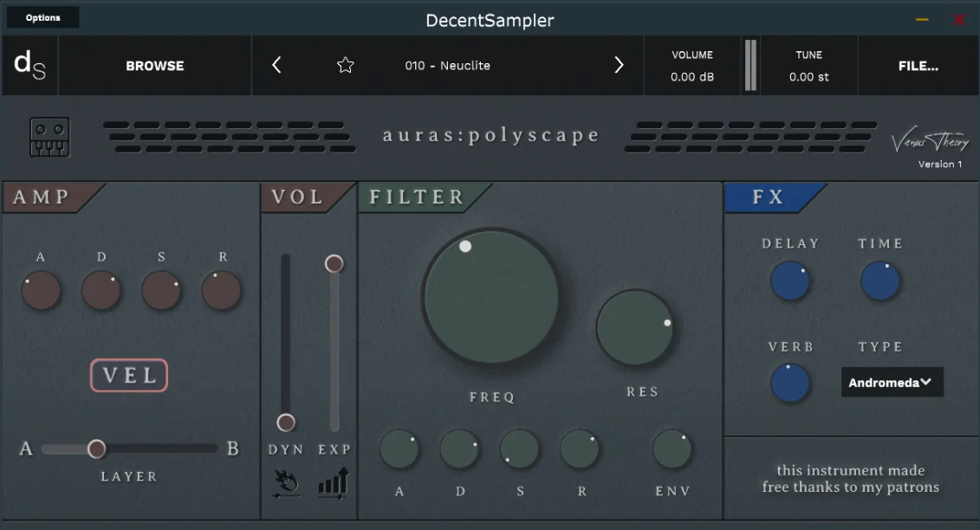980x530 pixels.
Task: Click the A/B LAYER slider handle
Action: 96,449
